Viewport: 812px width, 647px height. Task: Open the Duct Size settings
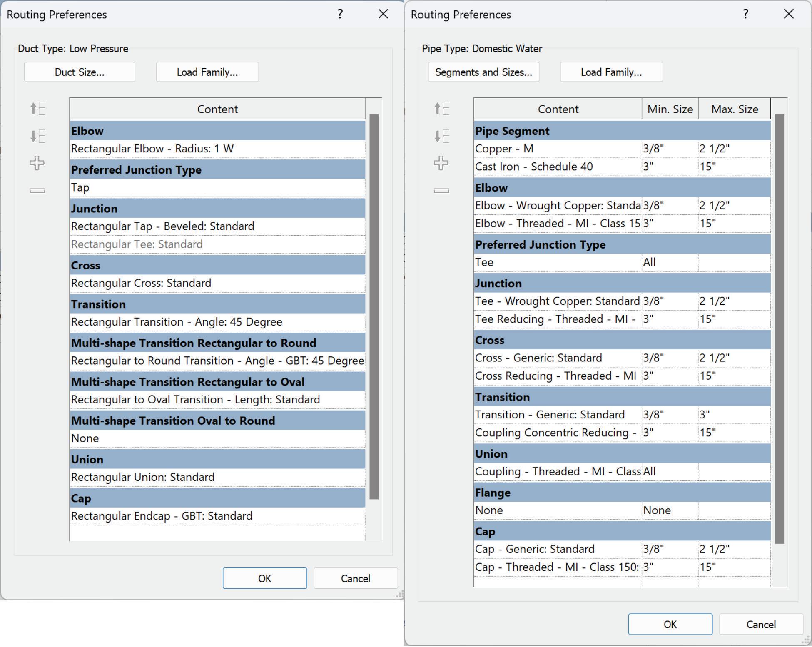pos(80,72)
